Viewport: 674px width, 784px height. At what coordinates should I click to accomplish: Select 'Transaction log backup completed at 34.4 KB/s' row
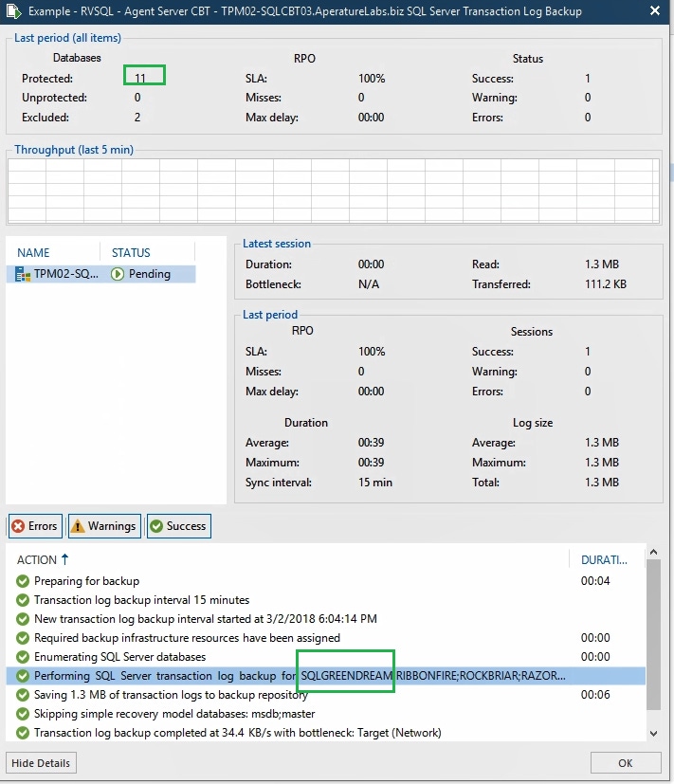point(325,733)
